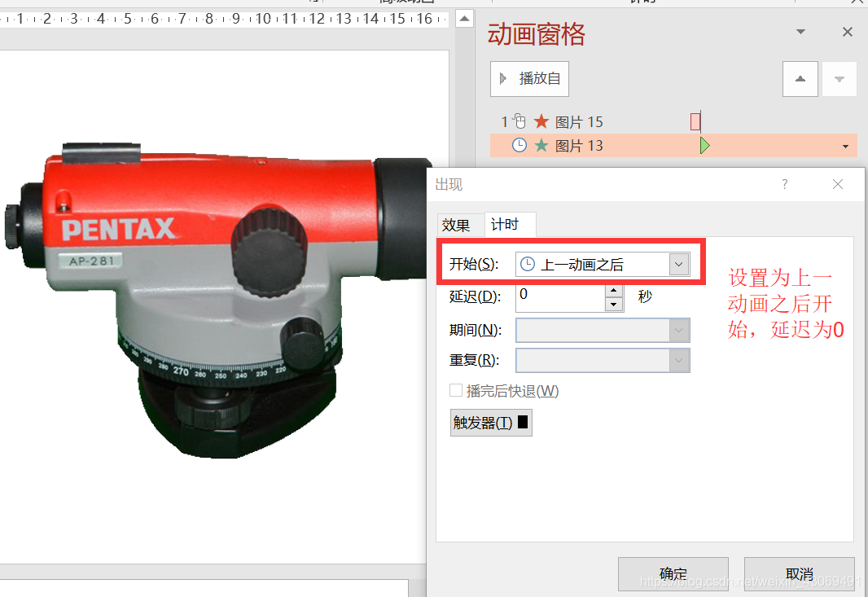868x597 pixels.
Task: Click the pink timeline bar for 图片 15
Action: [695, 121]
